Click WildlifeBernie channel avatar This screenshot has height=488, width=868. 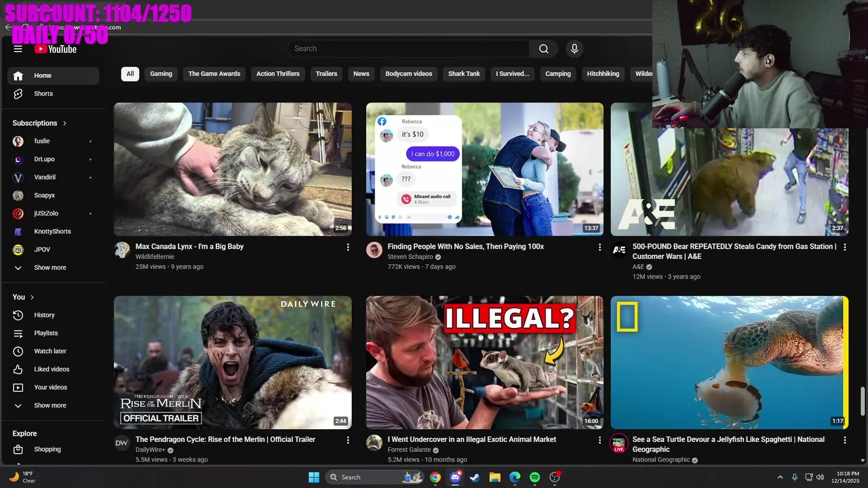pyautogui.click(x=122, y=250)
